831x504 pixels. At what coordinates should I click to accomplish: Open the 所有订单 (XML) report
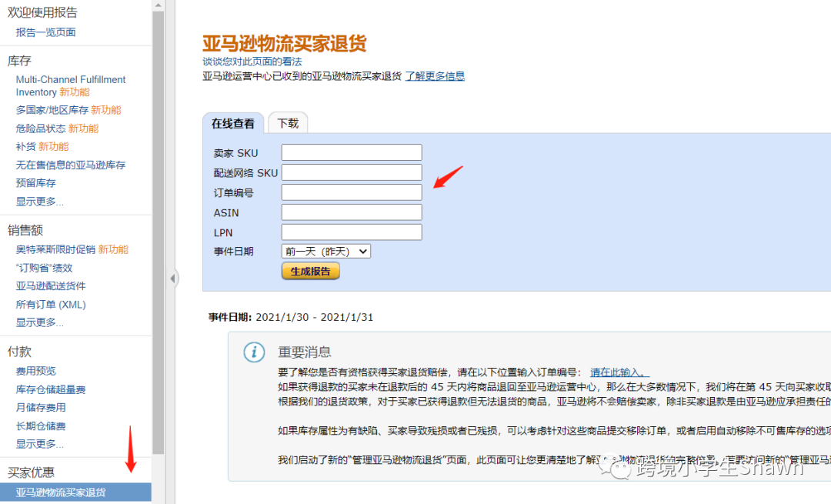coord(52,304)
